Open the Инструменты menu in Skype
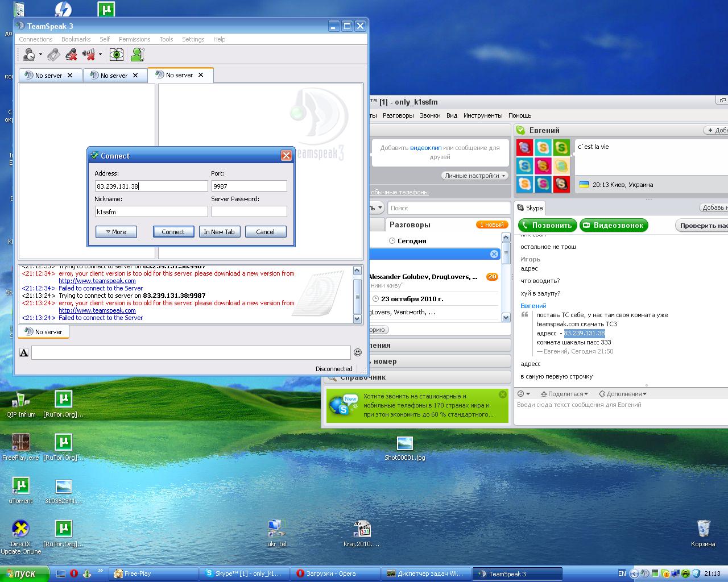 pos(482,115)
